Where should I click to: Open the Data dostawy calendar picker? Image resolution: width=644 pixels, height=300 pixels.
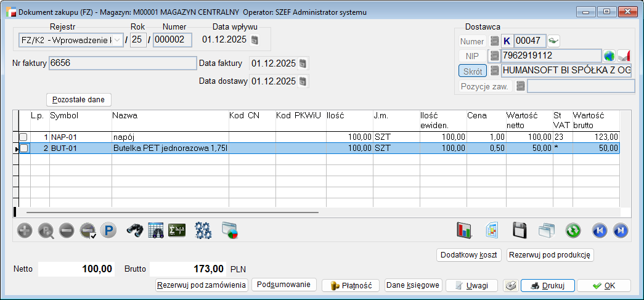click(303, 81)
